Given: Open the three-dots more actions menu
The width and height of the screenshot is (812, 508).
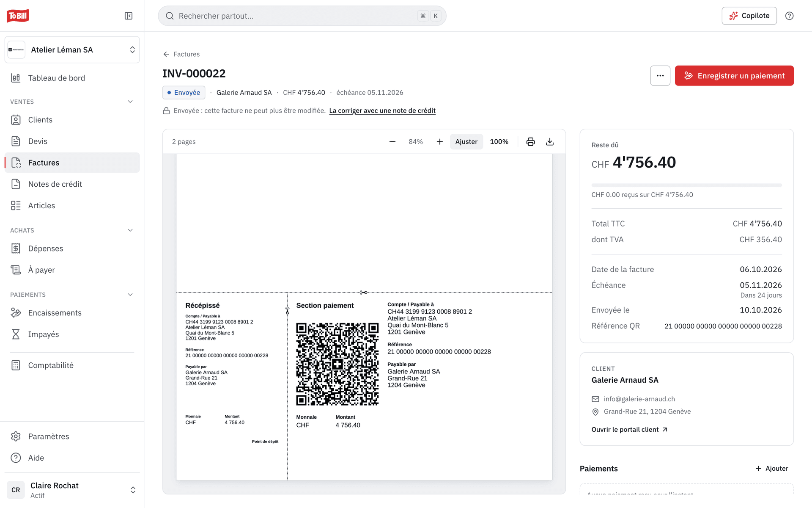Looking at the screenshot, I should click(x=660, y=76).
